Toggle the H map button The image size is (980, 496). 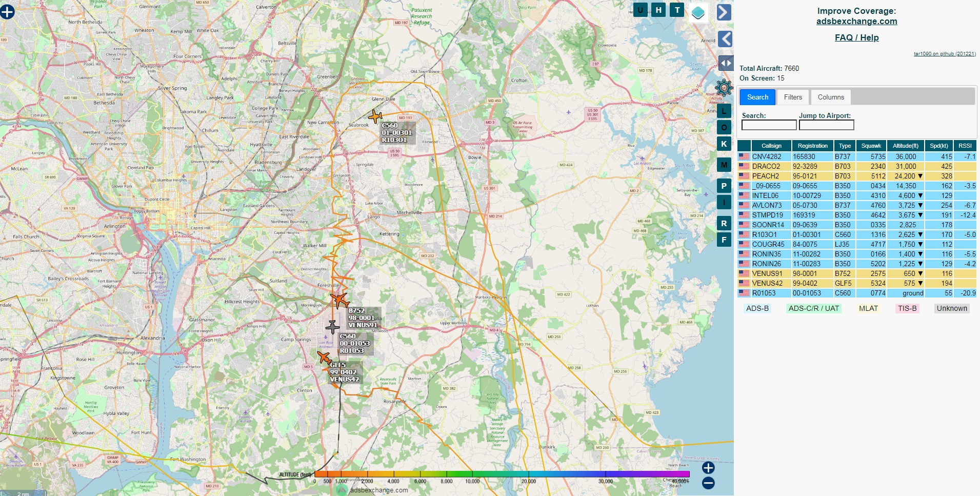coord(658,10)
